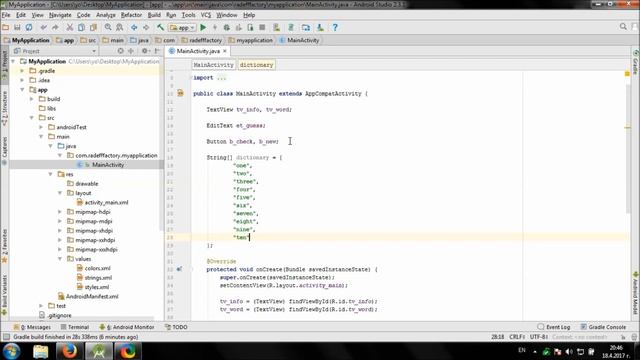This screenshot has width=640, height=360.
Task: Open the Windows Start button
Action: click(11, 351)
